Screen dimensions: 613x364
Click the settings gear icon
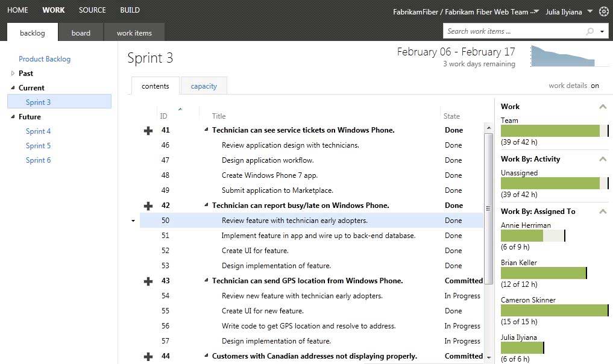click(x=604, y=11)
